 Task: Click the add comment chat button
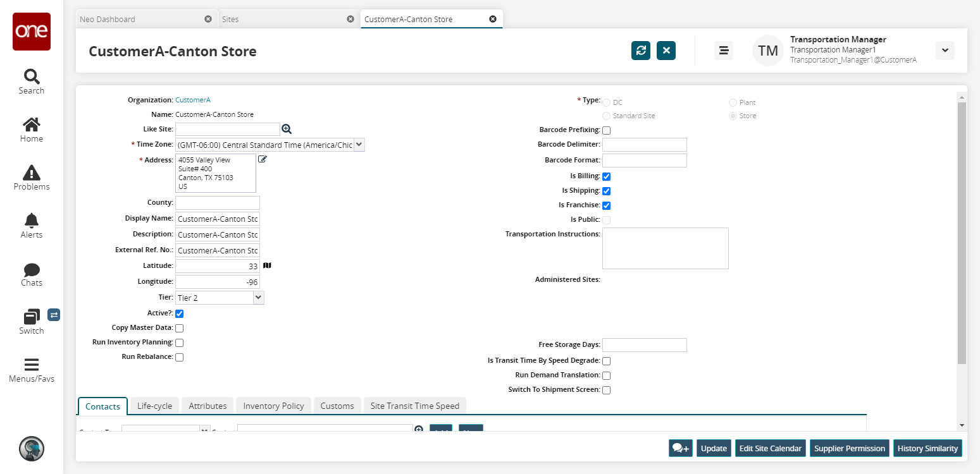coord(681,448)
